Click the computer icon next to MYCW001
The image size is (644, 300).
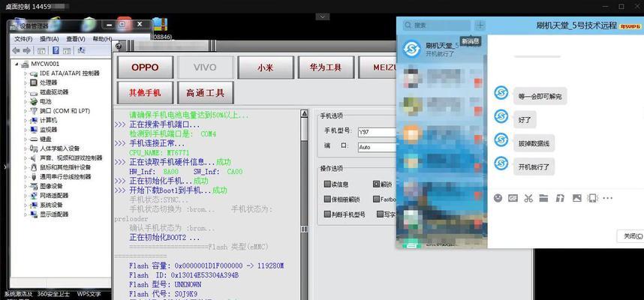pyautogui.click(x=25, y=64)
